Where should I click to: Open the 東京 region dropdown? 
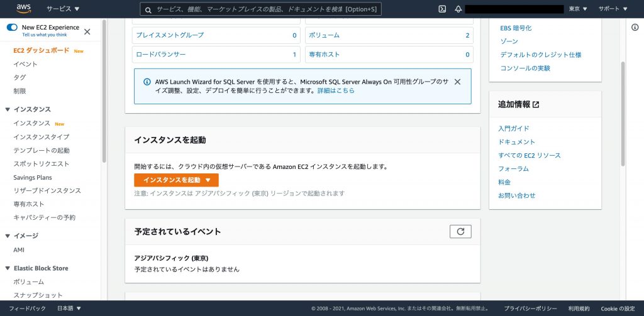pyautogui.click(x=578, y=9)
